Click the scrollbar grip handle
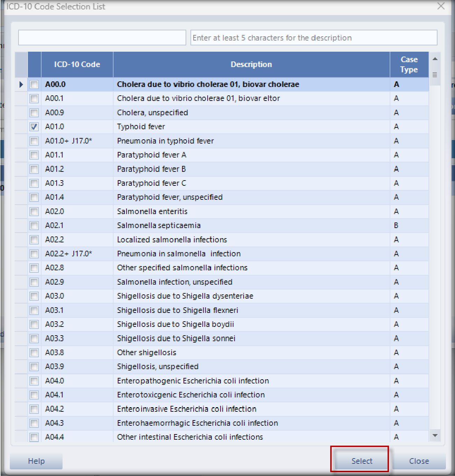 [x=435, y=75]
